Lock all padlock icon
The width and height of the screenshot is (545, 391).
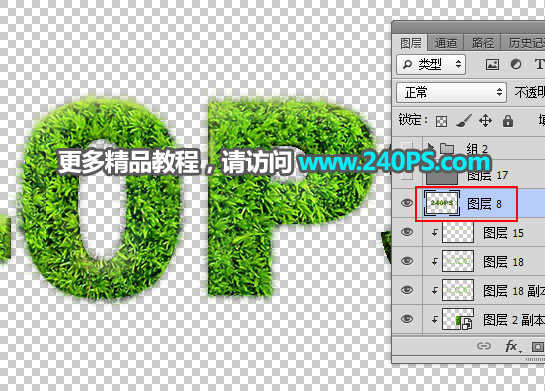508,121
